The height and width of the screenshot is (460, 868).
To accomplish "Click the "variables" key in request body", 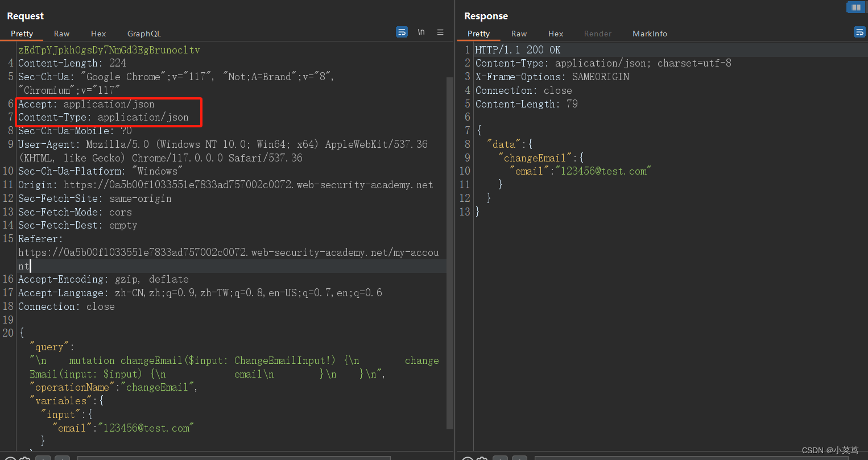I will tap(61, 401).
